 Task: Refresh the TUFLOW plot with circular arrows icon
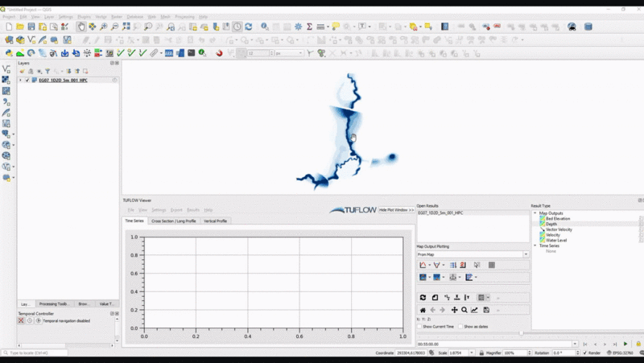pos(423,297)
